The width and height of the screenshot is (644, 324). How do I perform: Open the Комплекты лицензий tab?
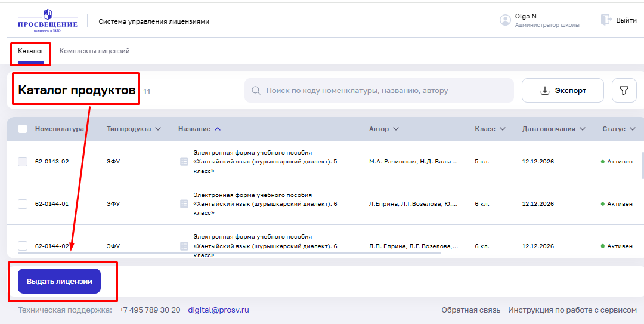point(94,51)
